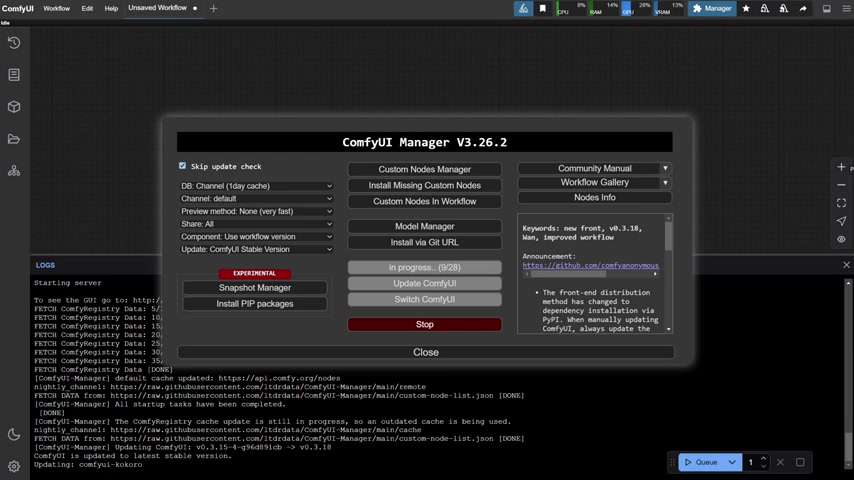Open the github announcement link
Screen dimensions: 854x480
(x=590, y=265)
